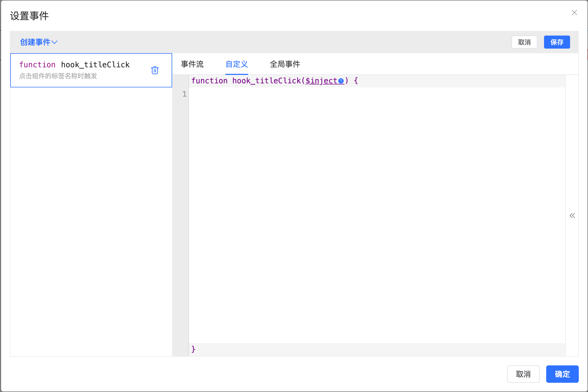Image resolution: width=588 pixels, height=392 pixels.
Task: Click the blue help icon beside $inject
Action: pos(341,81)
